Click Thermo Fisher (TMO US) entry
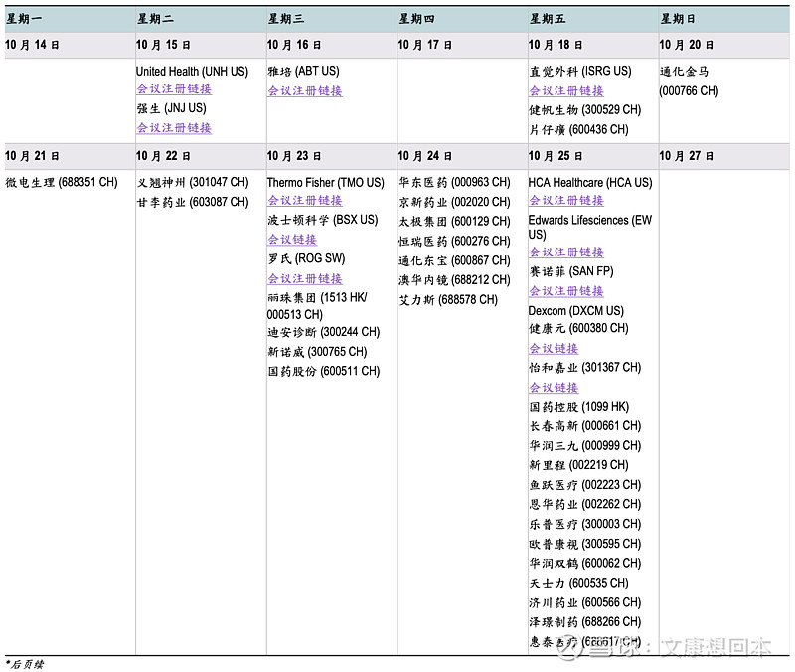Viewport: 795px width, 672px height. 326,183
